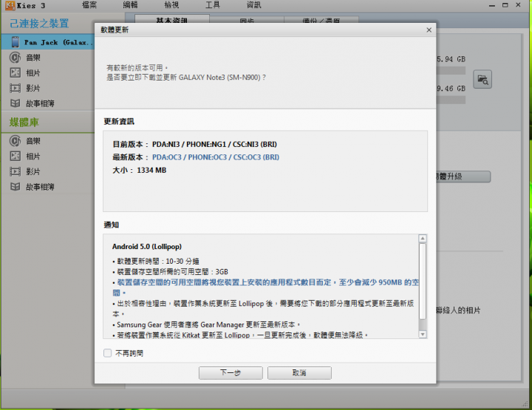Open the 工具 menu
This screenshot has width=532, height=410.
(x=213, y=5)
